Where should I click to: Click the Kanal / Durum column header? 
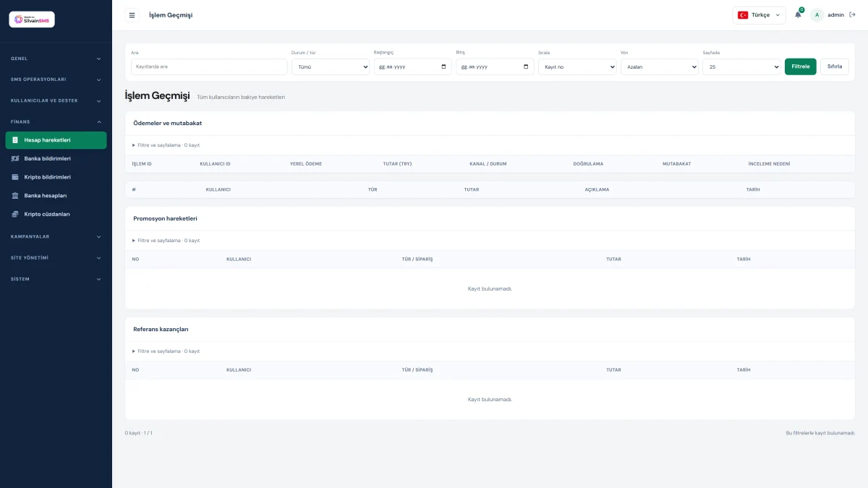tap(488, 164)
